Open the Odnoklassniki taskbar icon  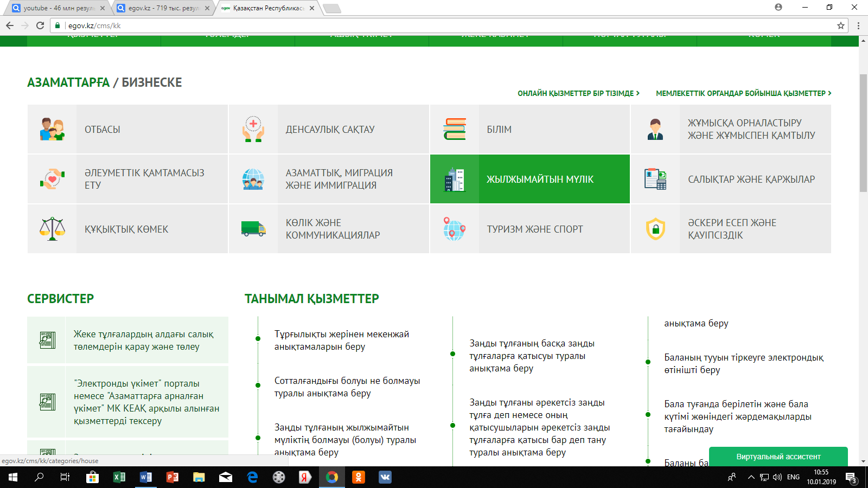coord(359,477)
